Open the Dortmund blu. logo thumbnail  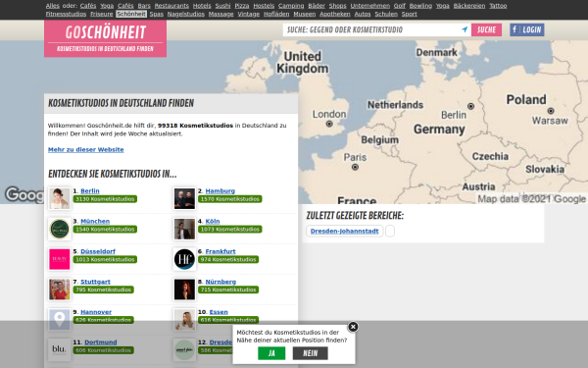59,350
